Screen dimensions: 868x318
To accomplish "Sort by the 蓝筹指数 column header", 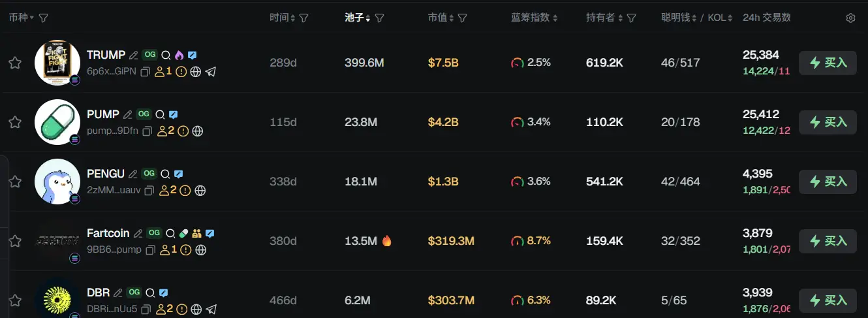I will [534, 18].
